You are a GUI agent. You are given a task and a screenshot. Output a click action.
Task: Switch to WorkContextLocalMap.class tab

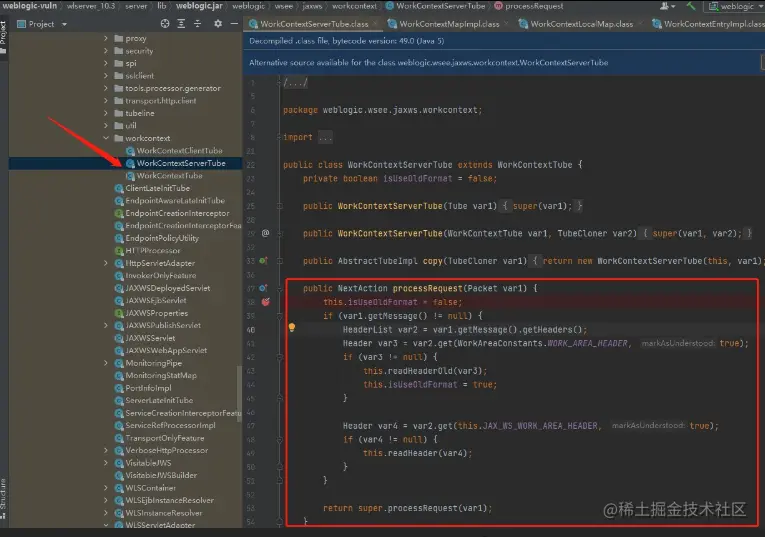click(x=582, y=24)
